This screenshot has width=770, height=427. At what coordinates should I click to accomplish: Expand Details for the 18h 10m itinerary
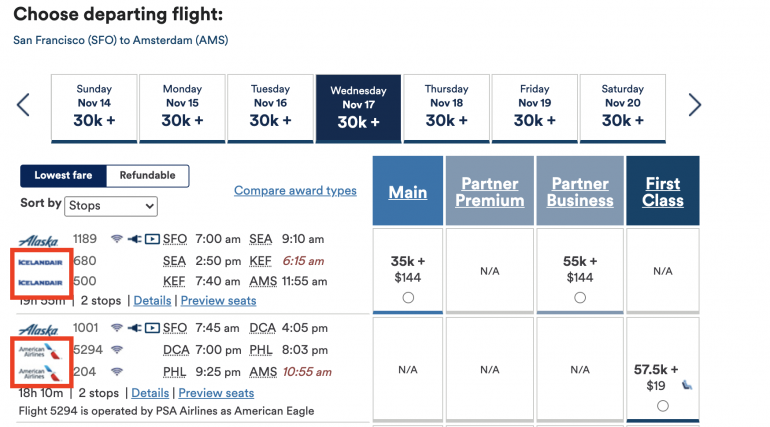[151, 393]
